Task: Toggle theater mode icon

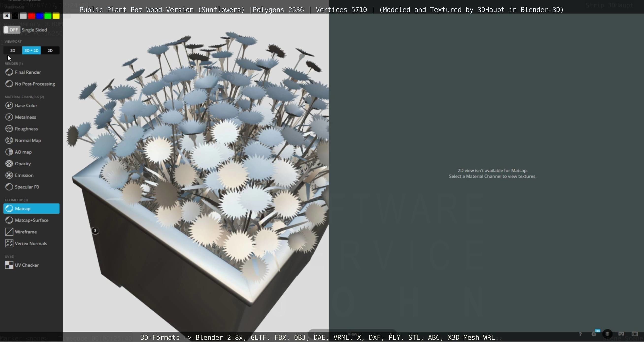Action: (x=635, y=334)
